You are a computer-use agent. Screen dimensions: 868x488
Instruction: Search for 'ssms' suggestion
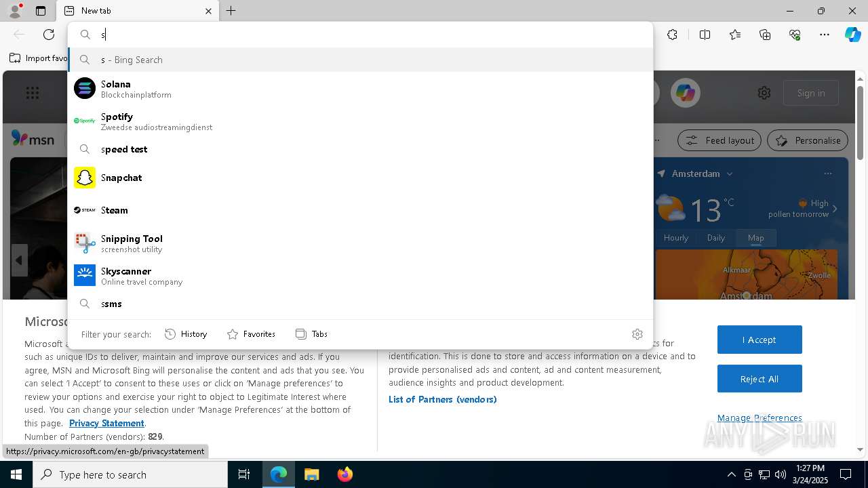click(360, 304)
